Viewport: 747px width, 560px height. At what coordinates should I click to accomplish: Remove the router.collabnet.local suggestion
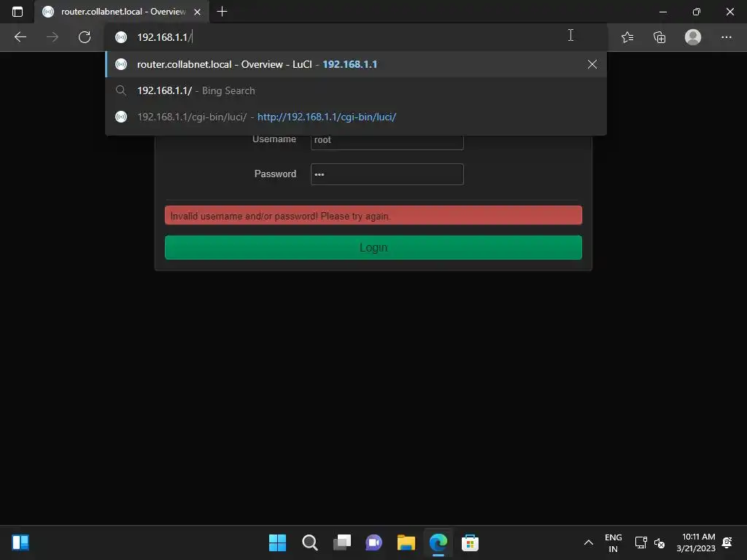[592, 64]
